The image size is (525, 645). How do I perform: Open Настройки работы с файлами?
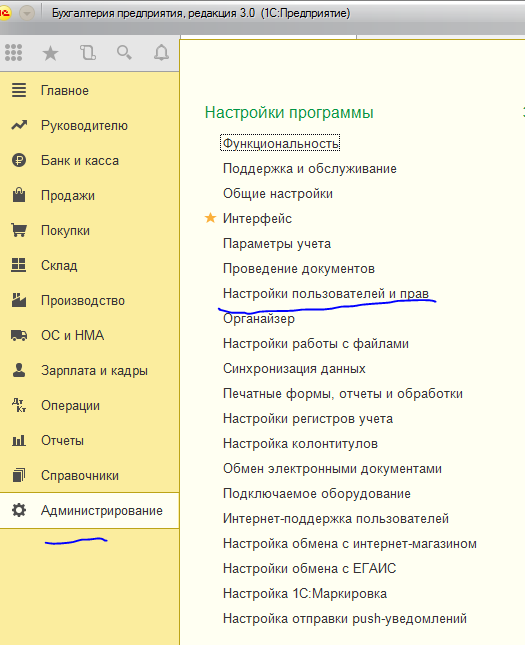316,343
